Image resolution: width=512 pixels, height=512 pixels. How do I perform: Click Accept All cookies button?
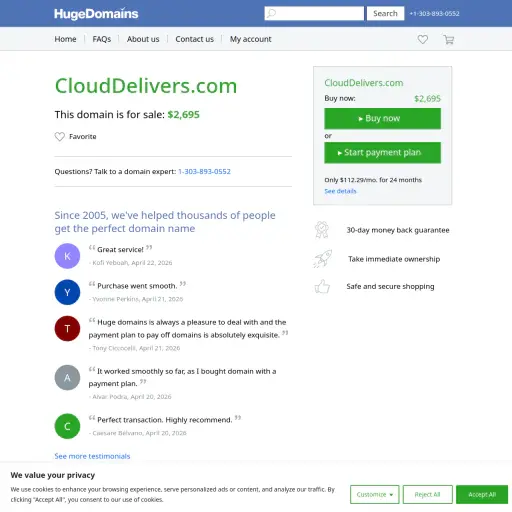click(x=482, y=494)
